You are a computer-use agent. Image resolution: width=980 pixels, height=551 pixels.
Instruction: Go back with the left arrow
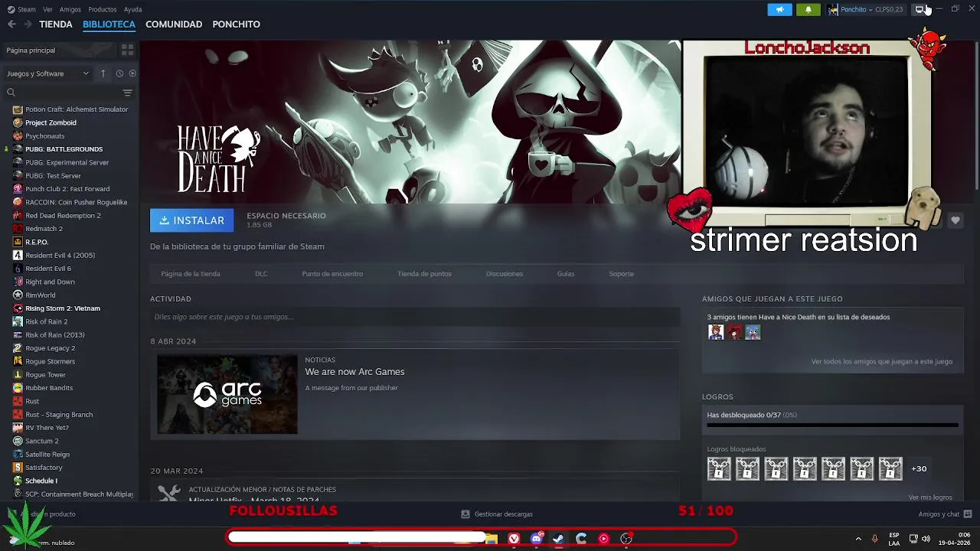coord(11,24)
